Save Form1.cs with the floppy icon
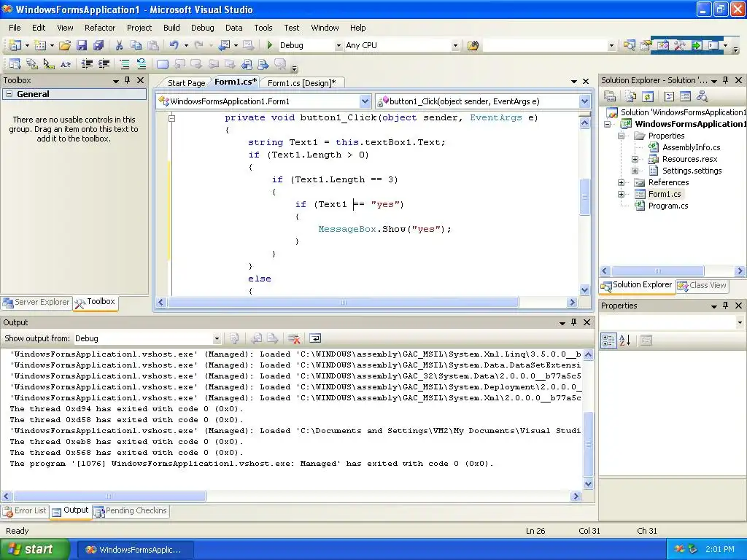Screen dimensions: 747x560 (82, 45)
